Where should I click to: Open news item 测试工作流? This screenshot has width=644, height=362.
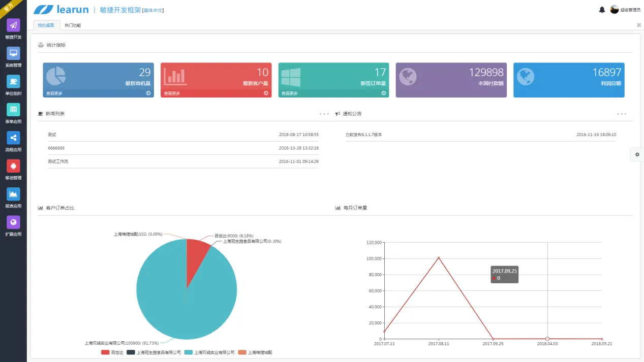point(58,161)
